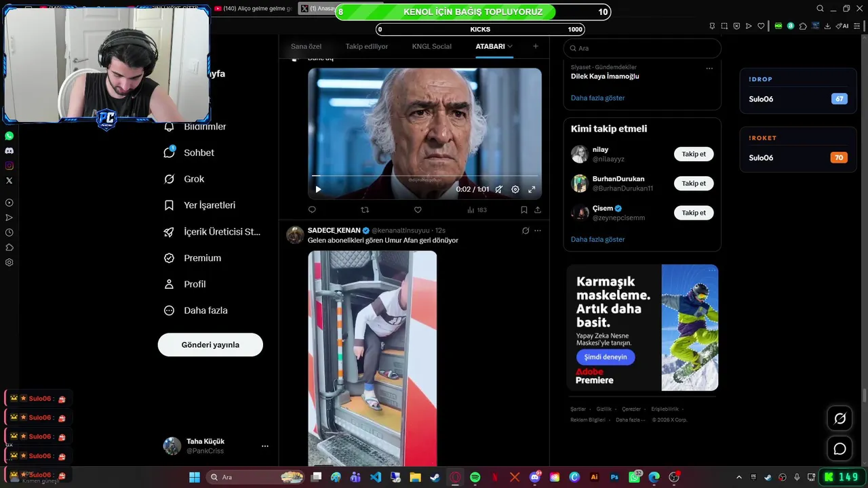Click Şimdi deneyin in Adobe ad
This screenshot has width=868, height=488.
606,357
